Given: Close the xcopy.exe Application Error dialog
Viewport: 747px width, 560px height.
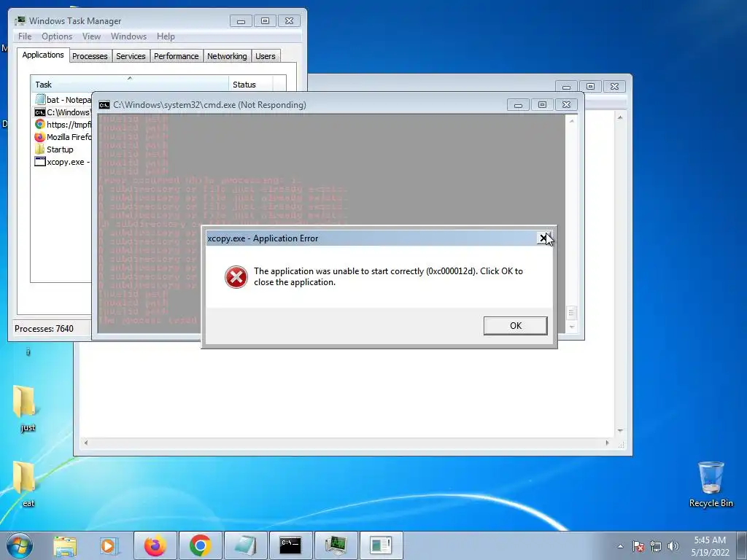Looking at the screenshot, I should pos(543,238).
